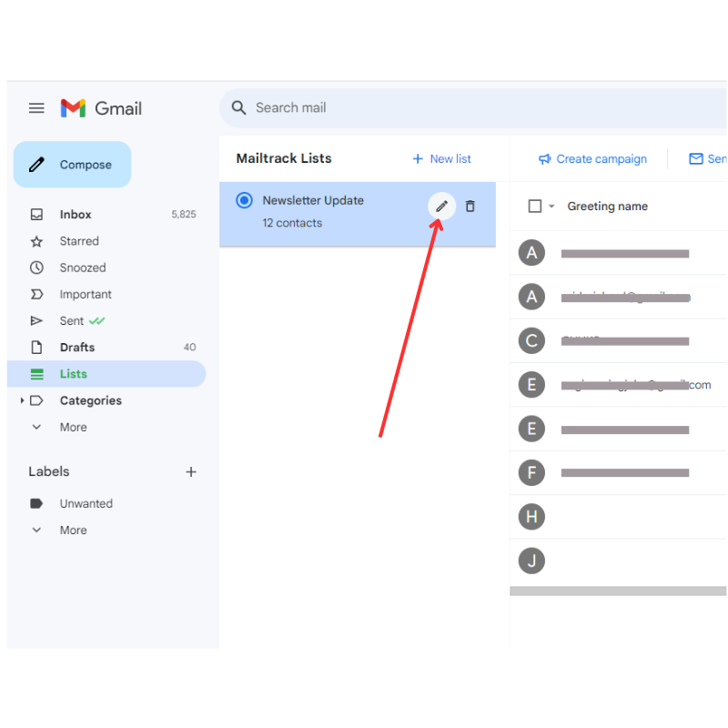Image resolution: width=728 pixels, height=728 pixels.
Task: Click the Unwanted label tag icon
Action: [36, 503]
